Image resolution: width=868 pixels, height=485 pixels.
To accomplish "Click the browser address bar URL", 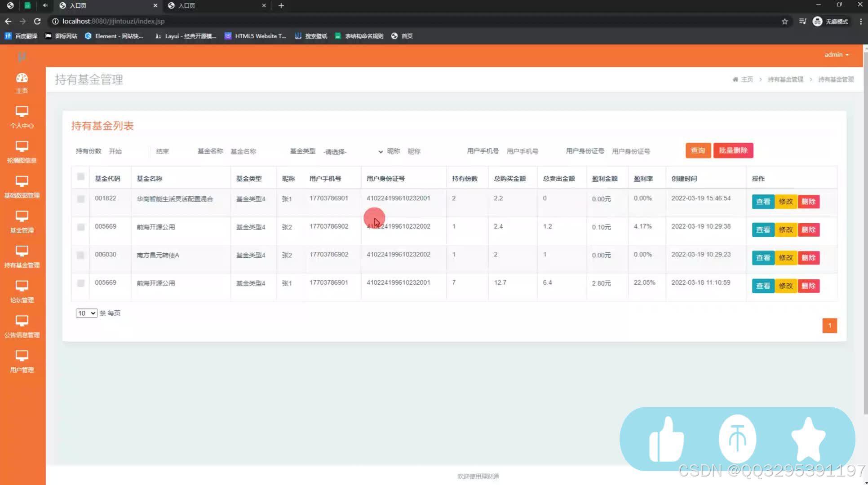I will point(113,21).
